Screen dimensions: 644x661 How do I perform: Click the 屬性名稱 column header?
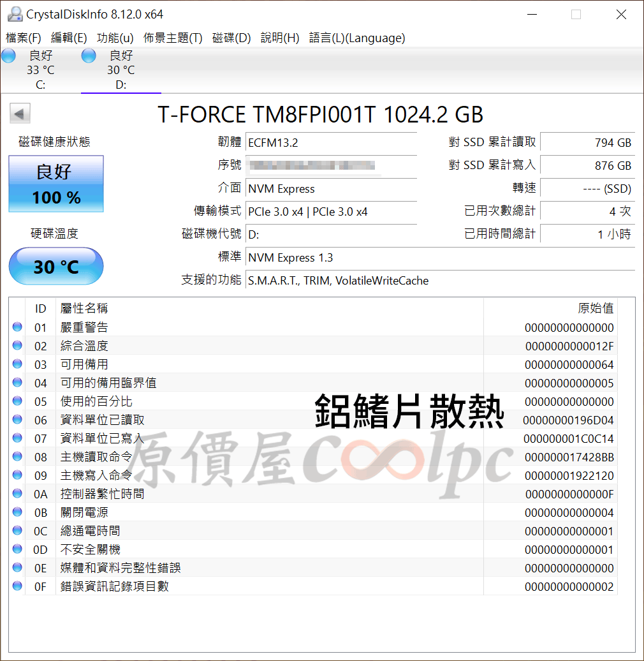(x=270, y=309)
